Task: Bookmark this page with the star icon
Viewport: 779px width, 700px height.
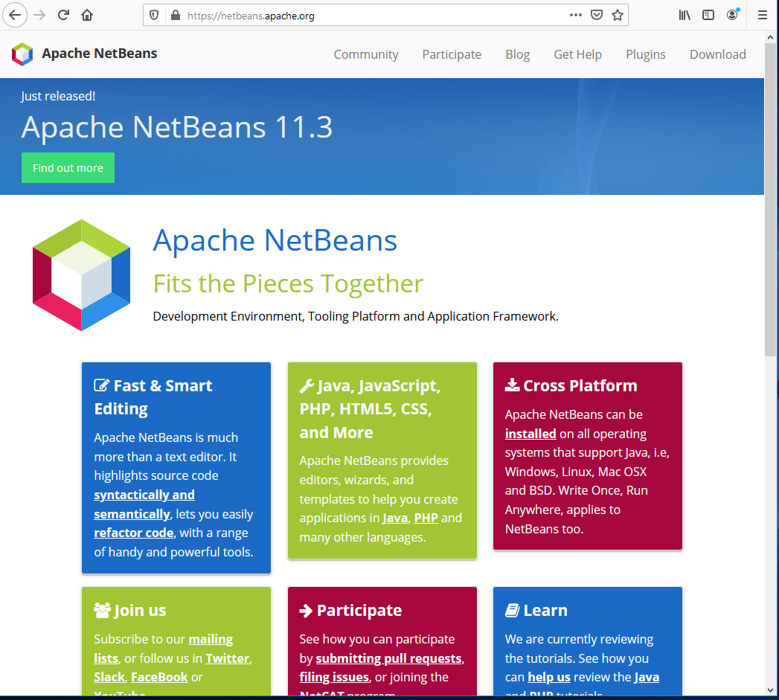Action: (618, 15)
